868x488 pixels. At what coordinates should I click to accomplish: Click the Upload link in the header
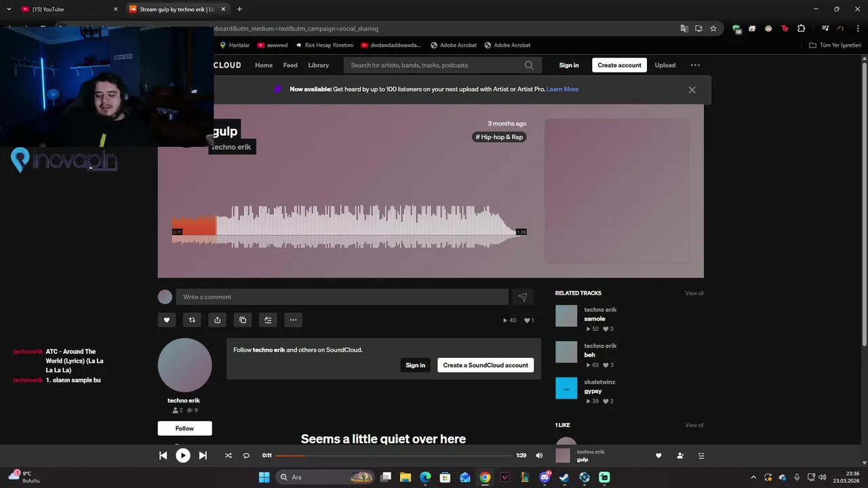(x=665, y=65)
